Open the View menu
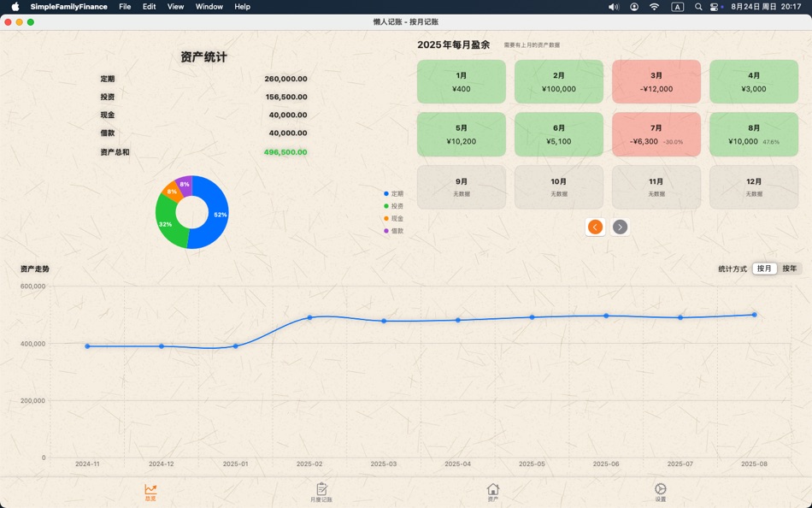The height and width of the screenshot is (508, 812). pyautogui.click(x=175, y=6)
